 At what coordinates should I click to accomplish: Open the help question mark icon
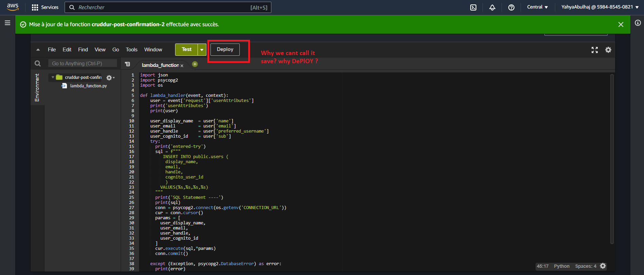[x=511, y=7]
